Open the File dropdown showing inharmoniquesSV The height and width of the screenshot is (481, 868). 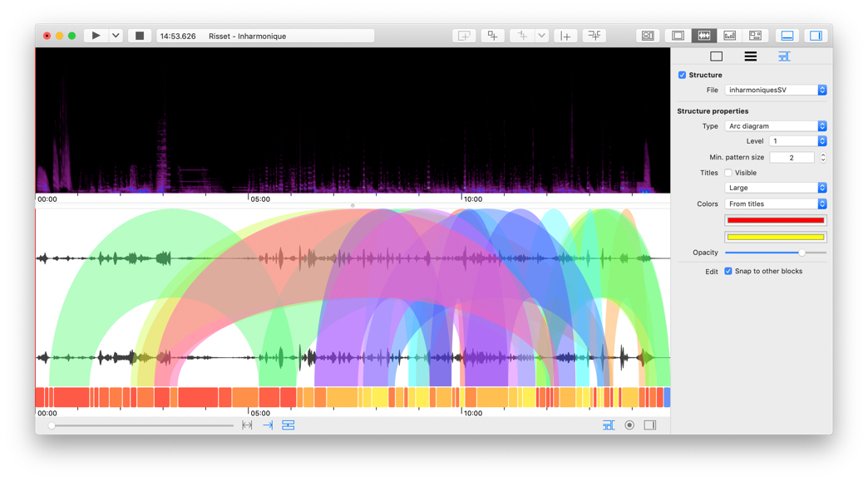tap(776, 90)
